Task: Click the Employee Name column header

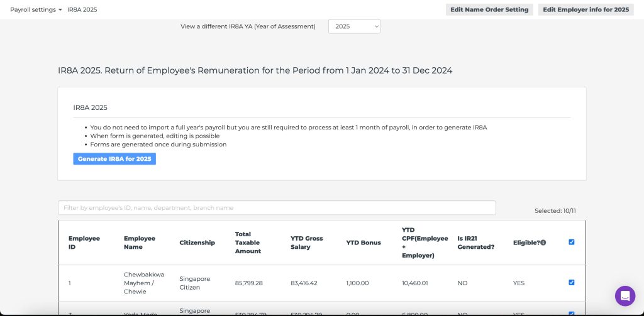Action: (140, 242)
